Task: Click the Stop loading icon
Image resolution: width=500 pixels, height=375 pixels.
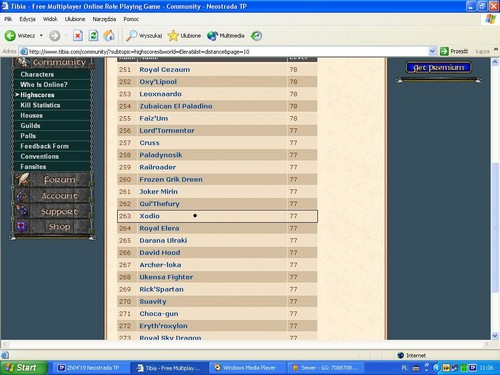Action: pyautogui.click(x=78, y=35)
